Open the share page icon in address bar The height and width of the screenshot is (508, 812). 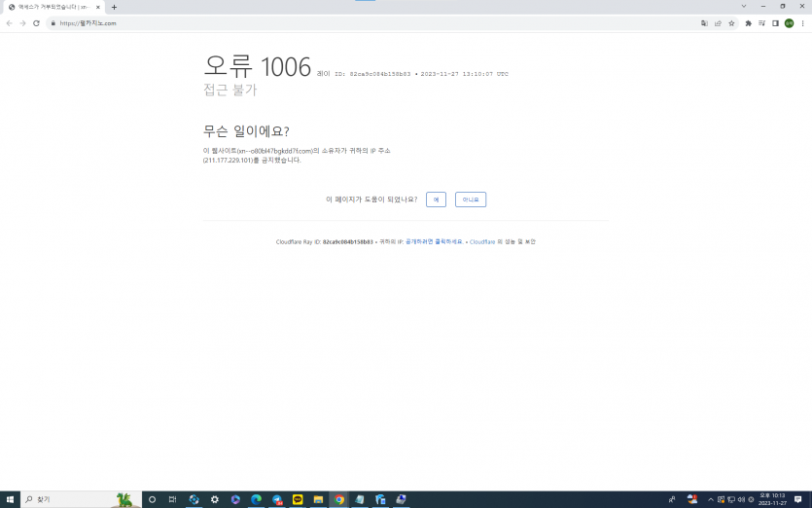pos(718,23)
